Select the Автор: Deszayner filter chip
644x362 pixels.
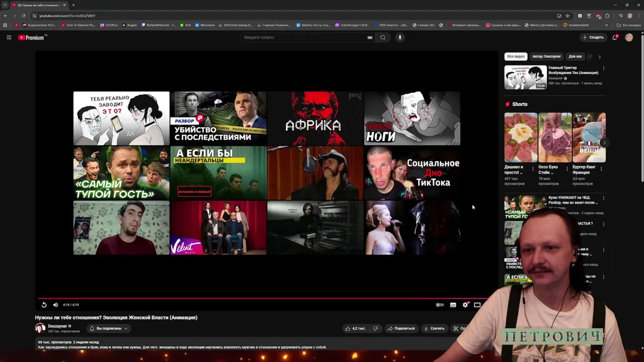(546, 56)
